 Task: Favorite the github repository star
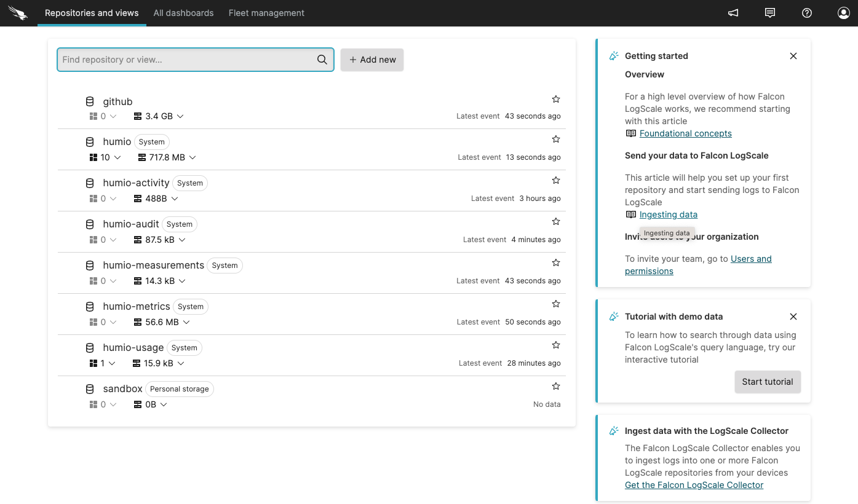[555, 98]
